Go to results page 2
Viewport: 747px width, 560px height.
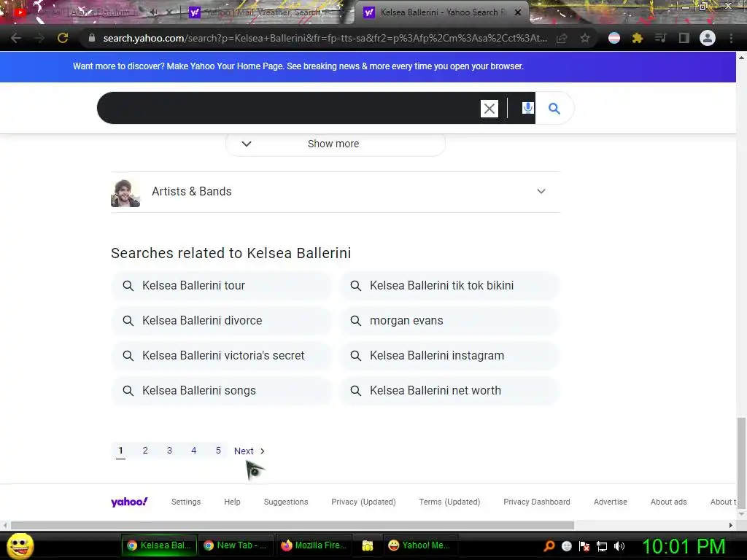145,451
